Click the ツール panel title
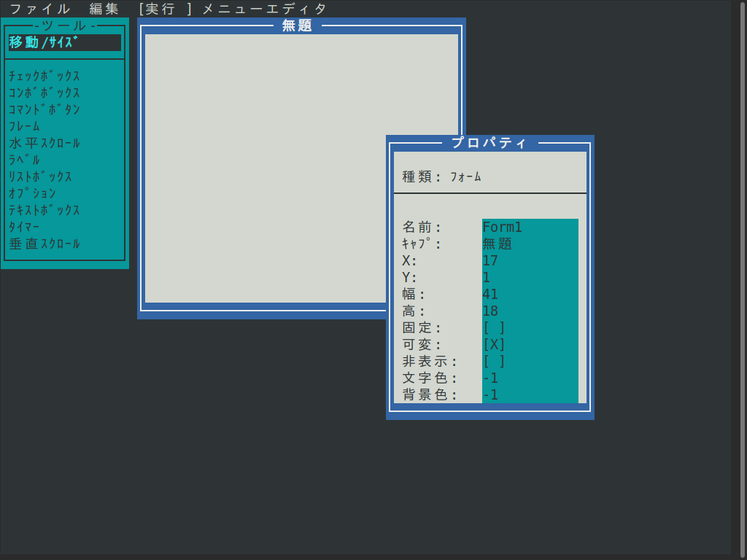Image resolution: width=747 pixels, height=560 pixels. pyautogui.click(x=64, y=26)
